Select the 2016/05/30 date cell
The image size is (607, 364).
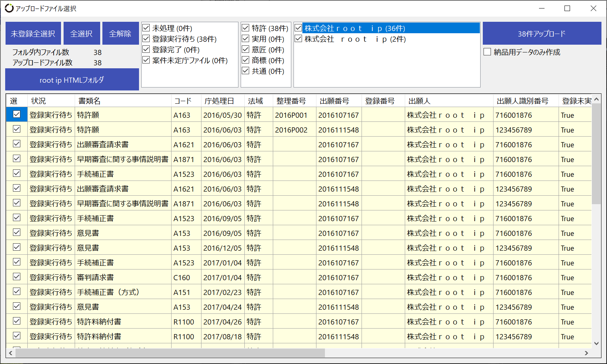coord(223,115)
